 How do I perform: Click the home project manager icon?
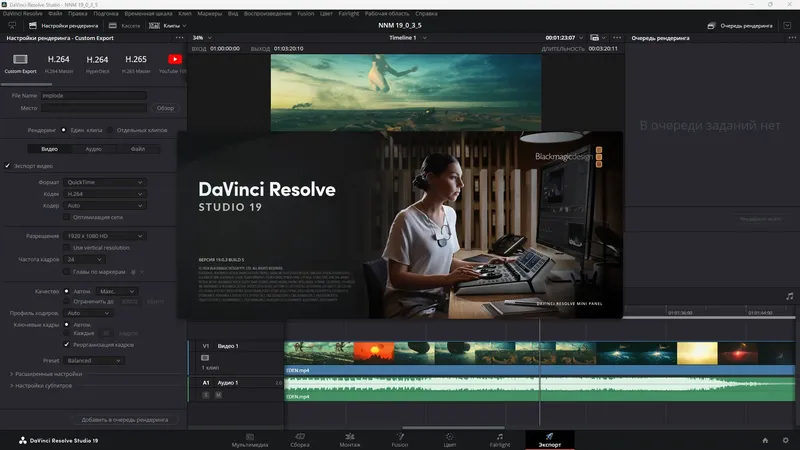pyautogui.click(x=765, y=440)
